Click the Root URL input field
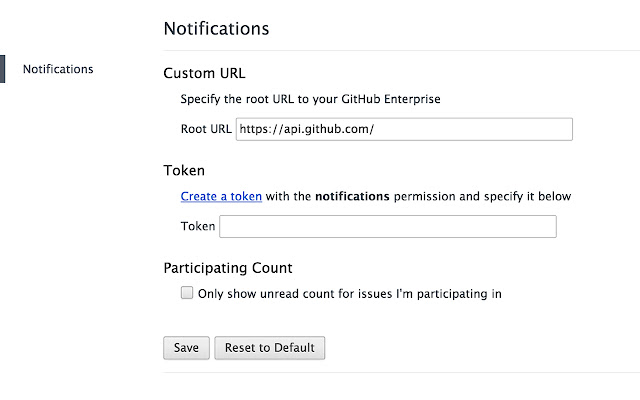Screen dimensions: 640x400 pos(403,129)
